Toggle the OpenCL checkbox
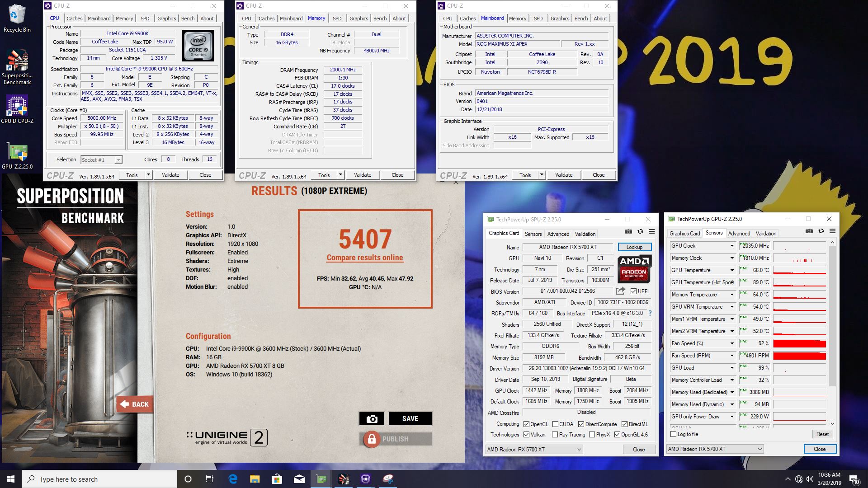868x488 pixels. click(527, 424)
